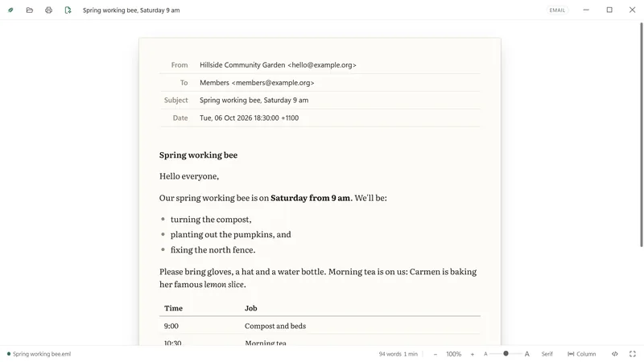Click the 94 words 1 min reading stat
Image resolution: width=644 pixels, height=362 pixels.
pos(398,354)
